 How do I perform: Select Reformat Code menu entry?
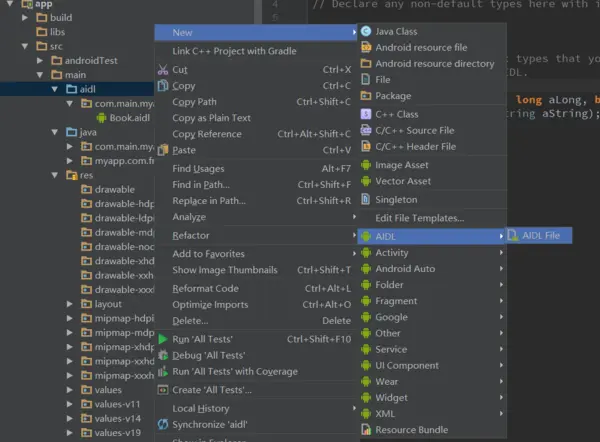[x=256, y=288]
